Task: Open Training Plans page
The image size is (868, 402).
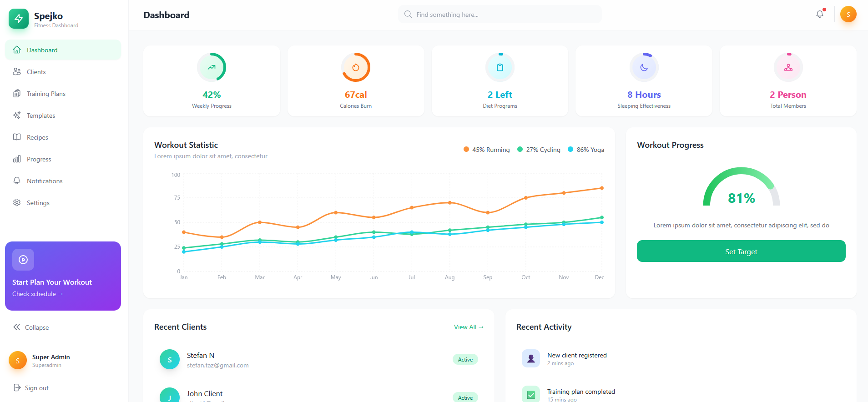Action: pos(63,94)
